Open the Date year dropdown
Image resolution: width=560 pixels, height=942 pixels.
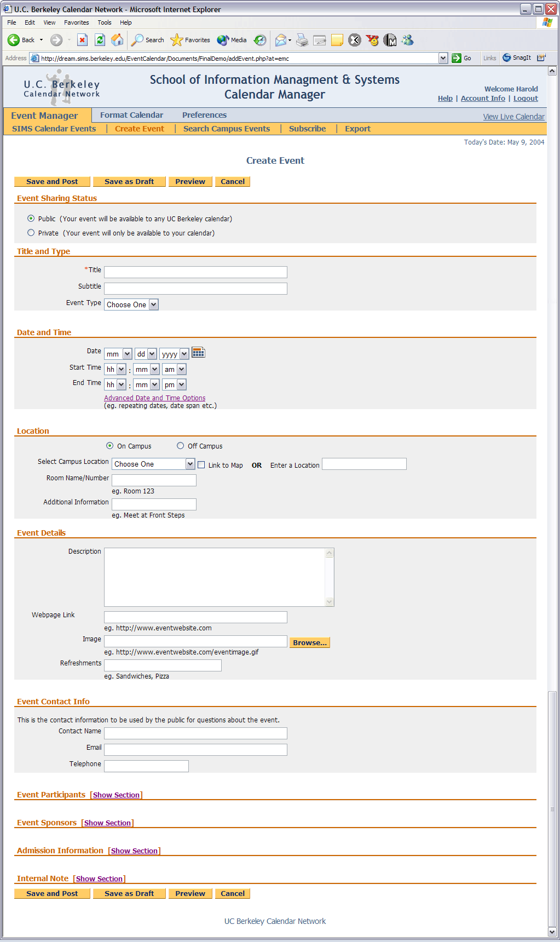pos(175,354)
